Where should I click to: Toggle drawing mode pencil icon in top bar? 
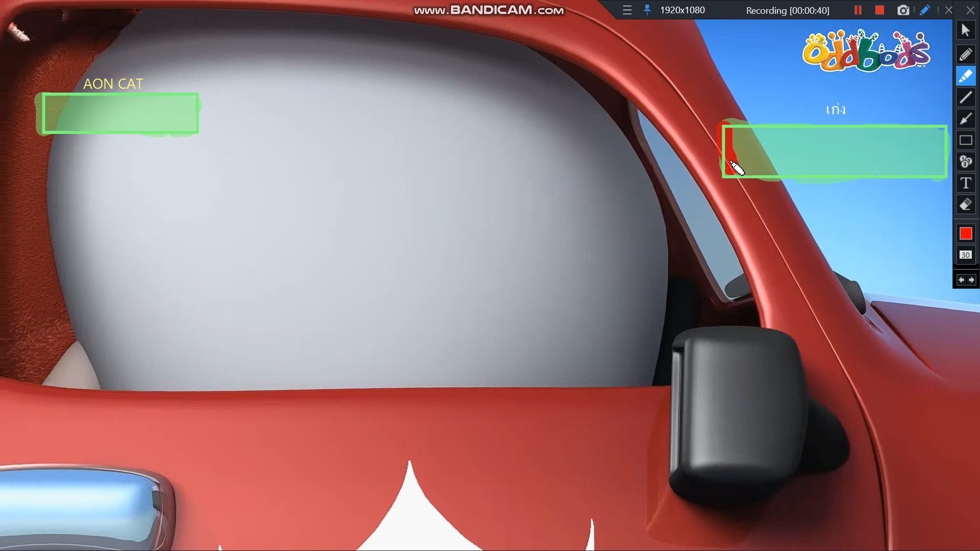(925, 10)
